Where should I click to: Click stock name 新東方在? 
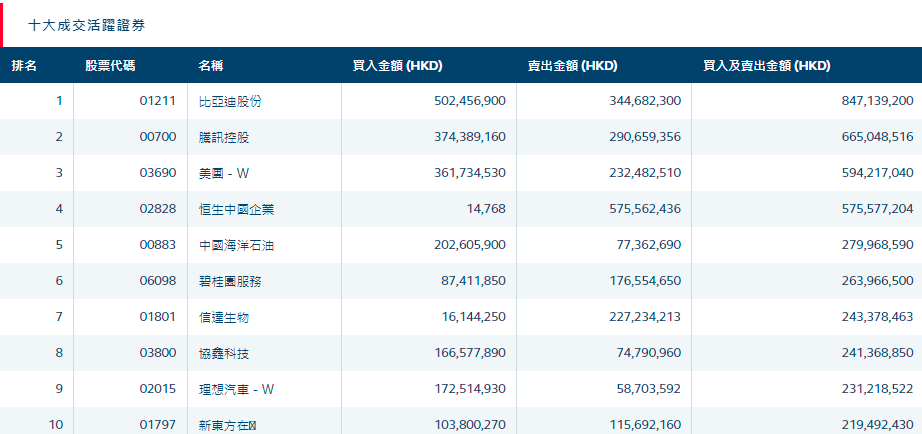228,425
